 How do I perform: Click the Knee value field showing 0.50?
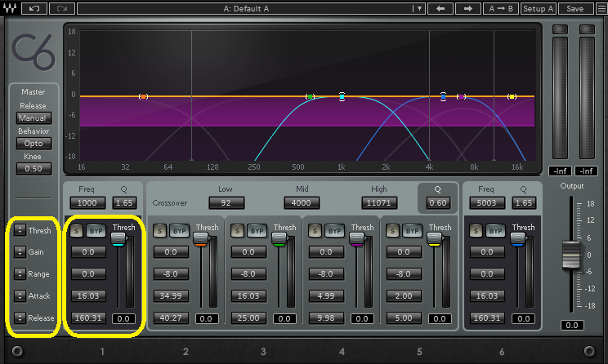pyautogui.click(x=34, y=168)
